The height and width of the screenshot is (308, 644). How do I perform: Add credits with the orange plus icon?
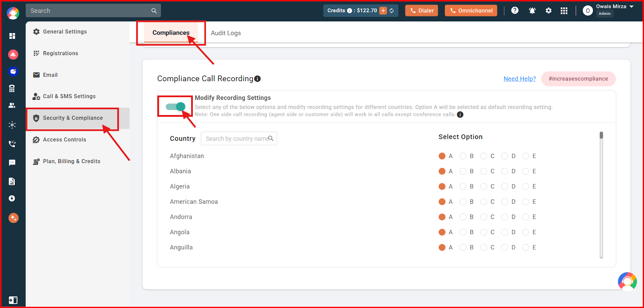coord(383,11)
